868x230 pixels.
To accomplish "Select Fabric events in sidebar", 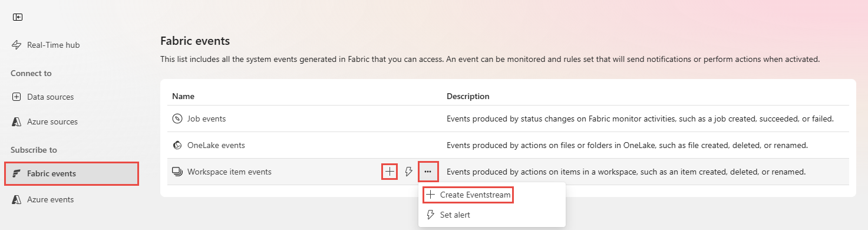I will coord(72,173).
